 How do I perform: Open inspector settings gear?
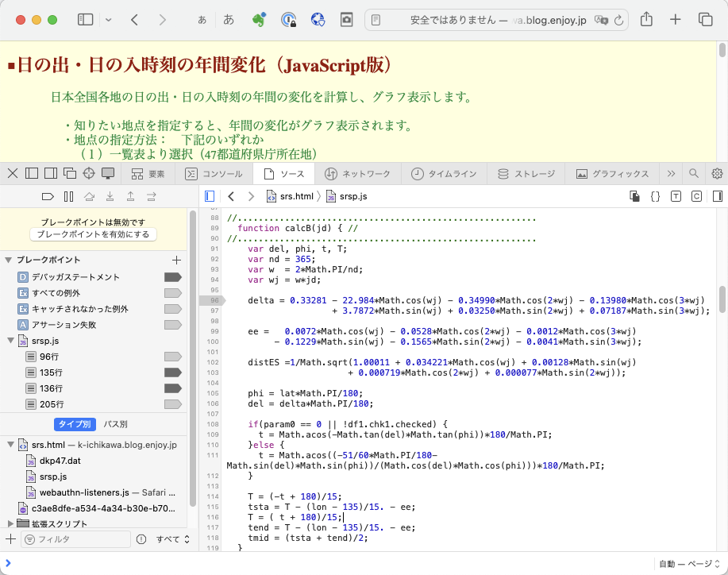click(717, 173)
